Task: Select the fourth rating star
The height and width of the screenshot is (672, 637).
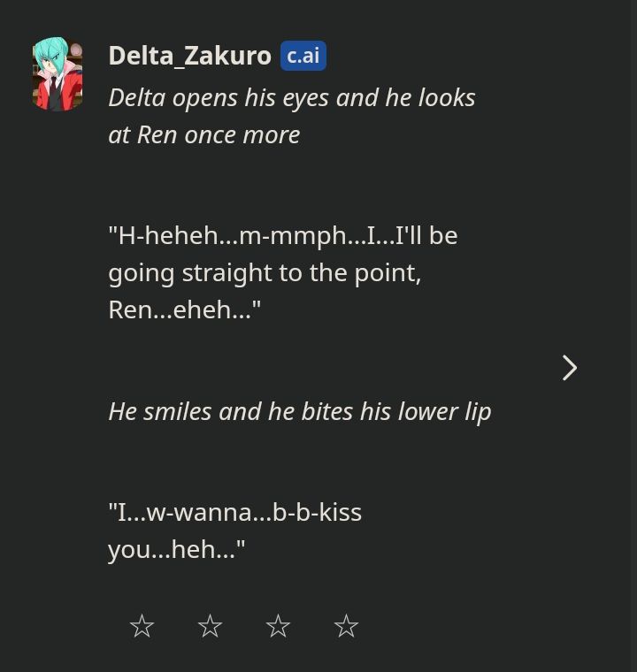Action: tap(346, 626)
